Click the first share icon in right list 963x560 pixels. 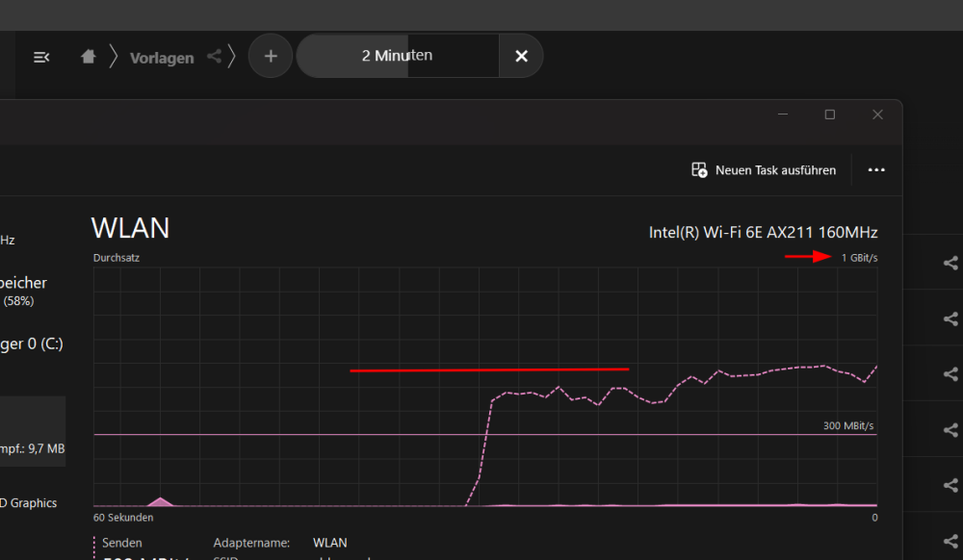tap(950, 263)
